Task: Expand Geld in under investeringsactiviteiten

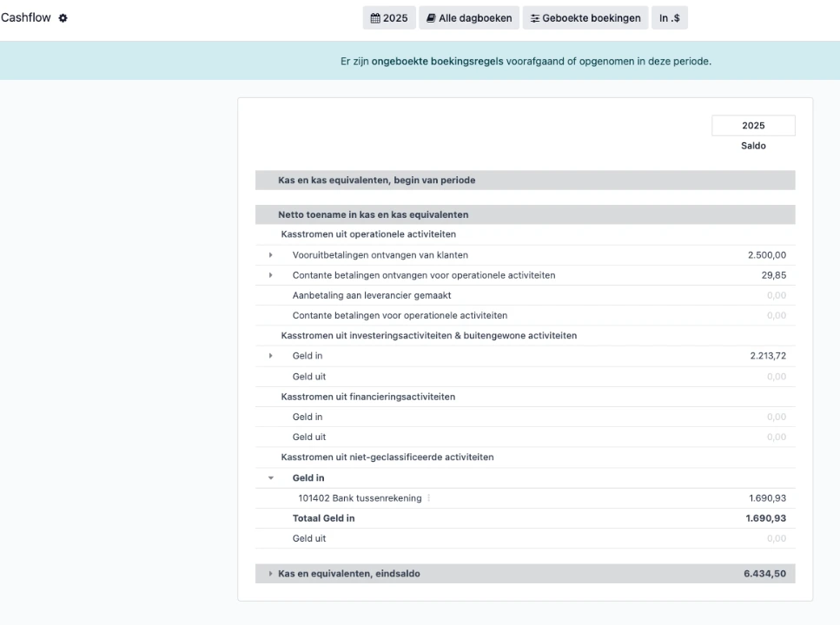Action: (x=270, y=356)
